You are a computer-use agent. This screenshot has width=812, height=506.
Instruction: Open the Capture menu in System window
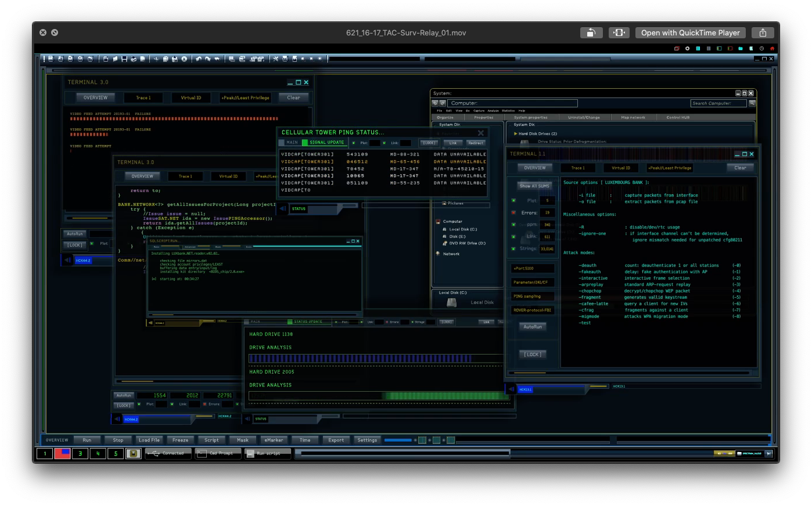point(479,110)
